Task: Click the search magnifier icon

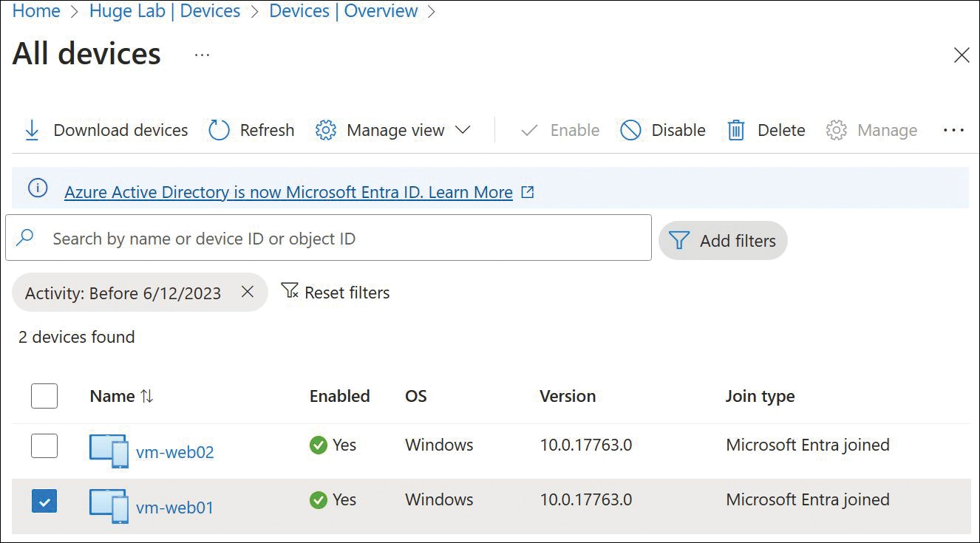Action: coord(25,237)
